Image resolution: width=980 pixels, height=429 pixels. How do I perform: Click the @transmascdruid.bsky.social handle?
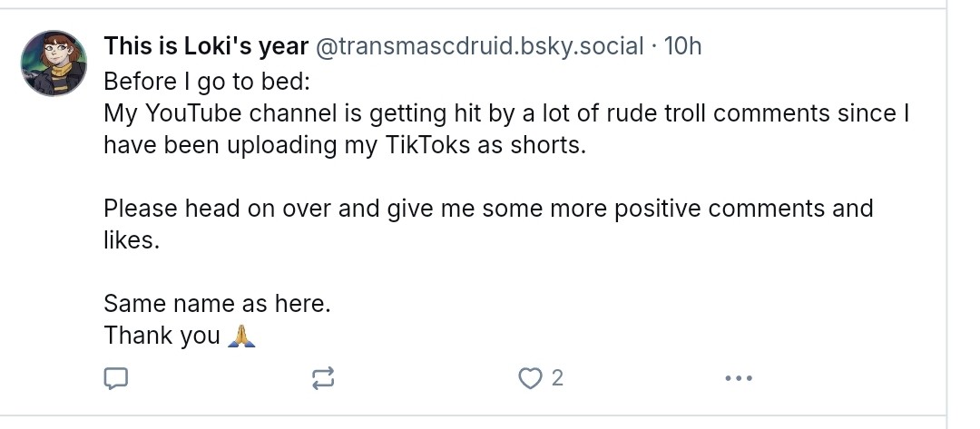479,46
